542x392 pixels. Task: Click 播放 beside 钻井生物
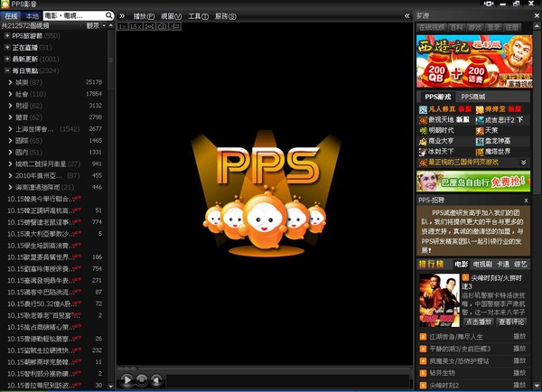point(519,373)
